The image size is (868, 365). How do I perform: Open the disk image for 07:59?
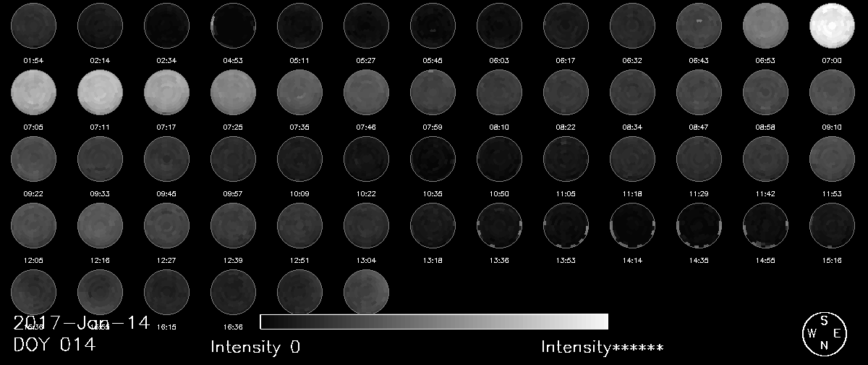[x=433, y=92]
